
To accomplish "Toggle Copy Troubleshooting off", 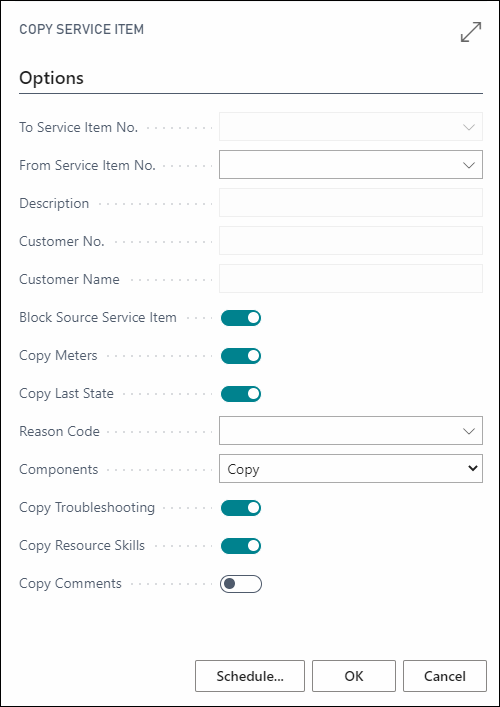I will (241, 508).
